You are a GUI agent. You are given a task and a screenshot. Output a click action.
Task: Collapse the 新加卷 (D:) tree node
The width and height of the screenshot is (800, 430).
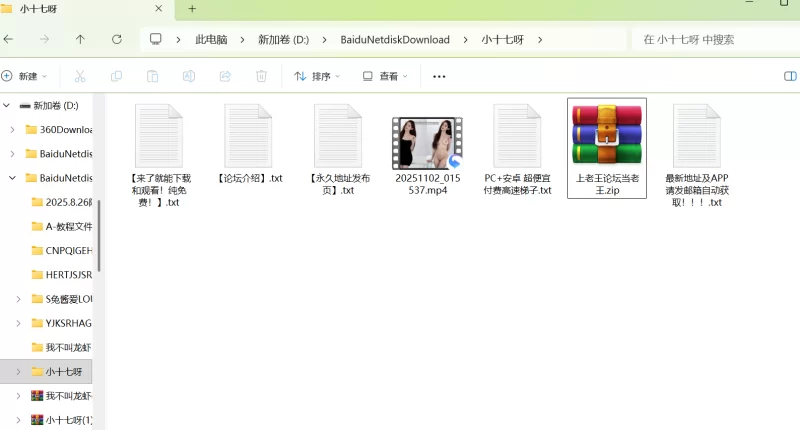pyautogui.click(x=7, y=106)
